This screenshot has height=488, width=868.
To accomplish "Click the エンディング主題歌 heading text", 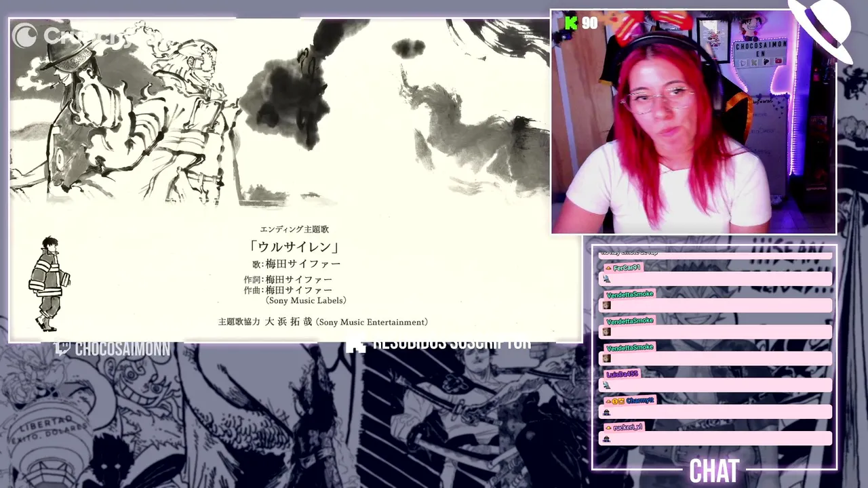I will click(x=294, y=230).
